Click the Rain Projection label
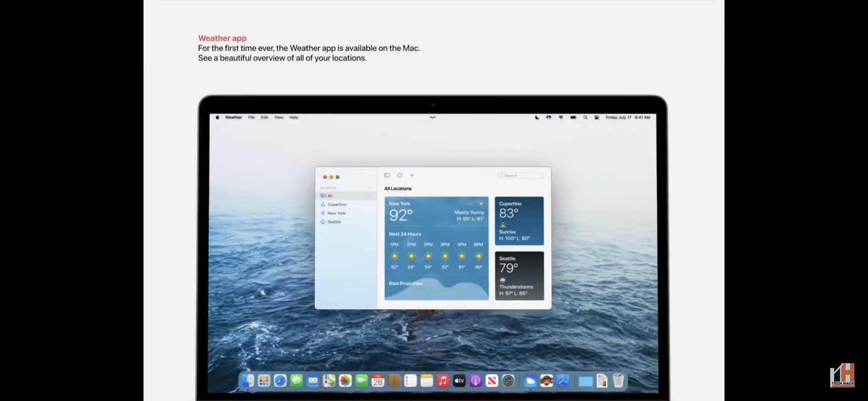868x401 pixels. 405,283
